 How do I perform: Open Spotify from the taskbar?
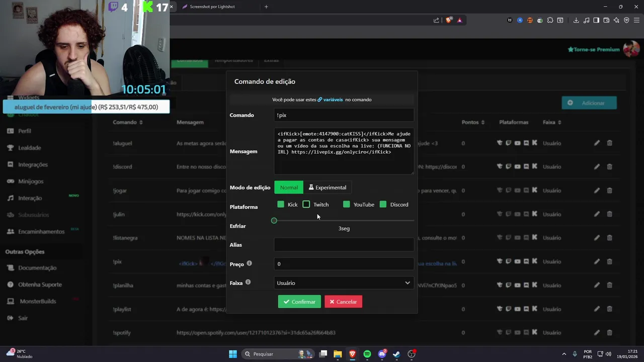[x=367, y=354]
